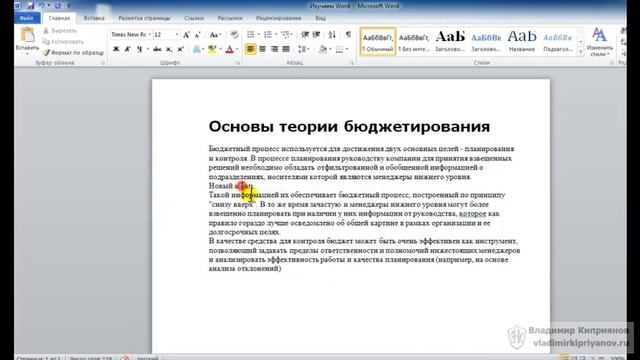Click the Borders icon
This screenshot has height=360, width=640.
339,49
